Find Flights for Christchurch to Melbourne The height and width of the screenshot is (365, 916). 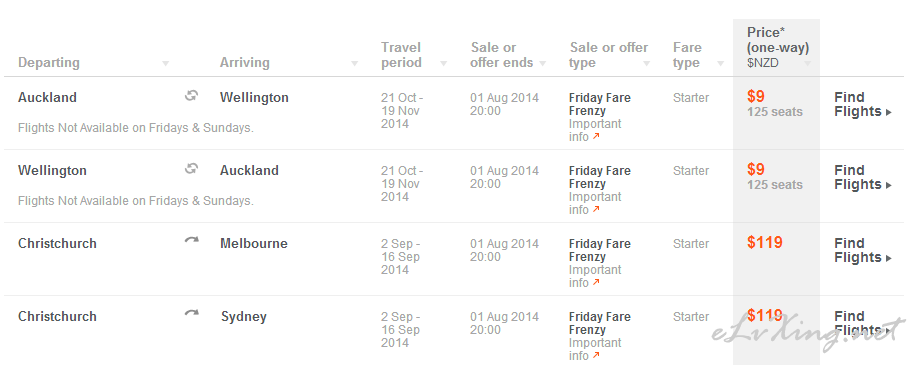[863, 251]
